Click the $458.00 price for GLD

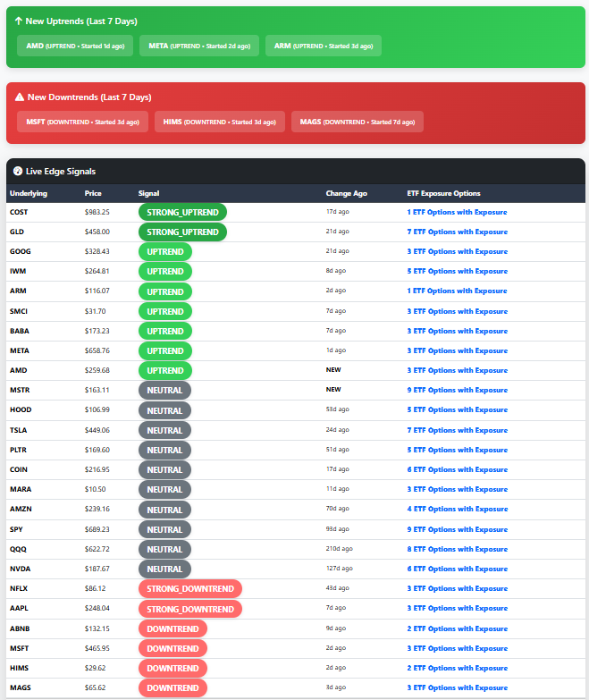(x=97, y=232)
